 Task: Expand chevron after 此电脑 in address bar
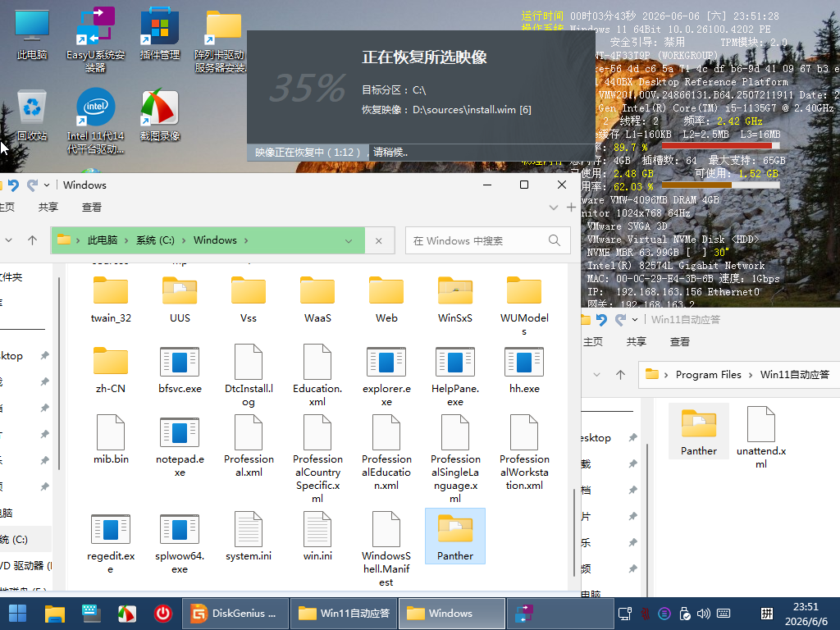pos(126,240)
